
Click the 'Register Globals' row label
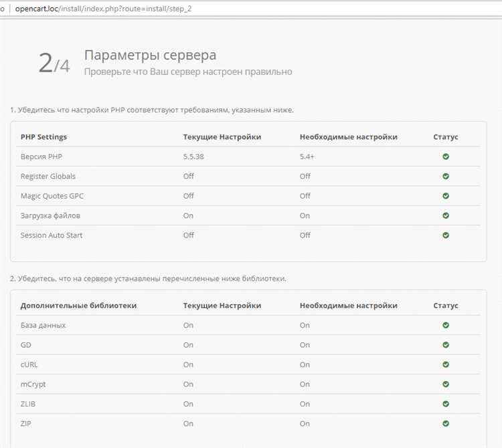click(x=48, y=177)
